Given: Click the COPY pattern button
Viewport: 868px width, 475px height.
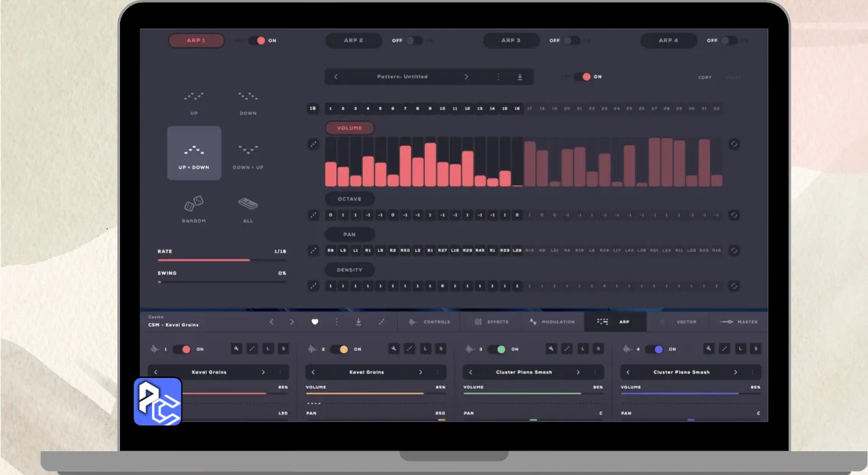Looking at the screenshot, I should [705, 77].
